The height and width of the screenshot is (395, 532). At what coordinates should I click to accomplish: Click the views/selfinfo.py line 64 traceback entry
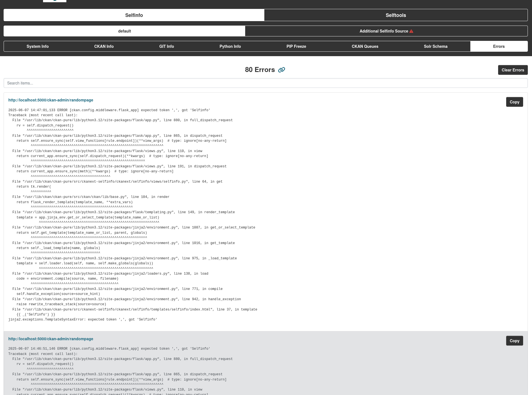coord(117,182)
